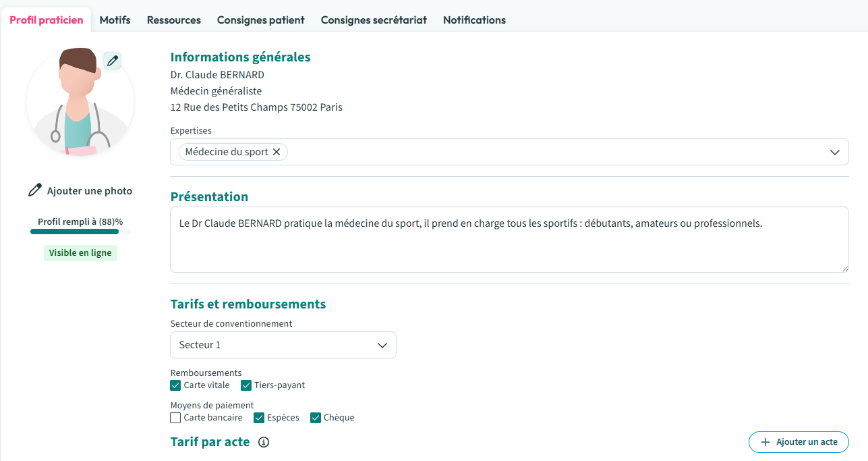Remove the Médecine du sport expertise tag
This screenshot has height=461, width=868.
click(277, 153)
